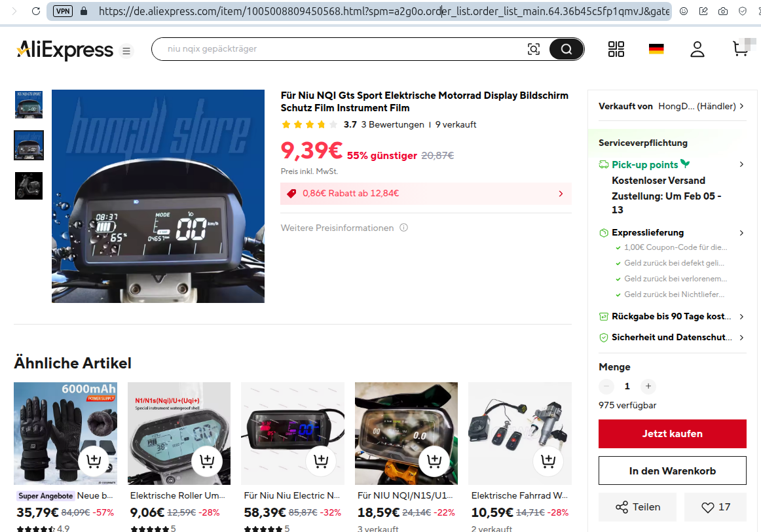Image resolution: width=761 pixels, height=532 pixels.
Task: Increase quantity with plus button
Action: pyautogui.click(x=648, y=386)
